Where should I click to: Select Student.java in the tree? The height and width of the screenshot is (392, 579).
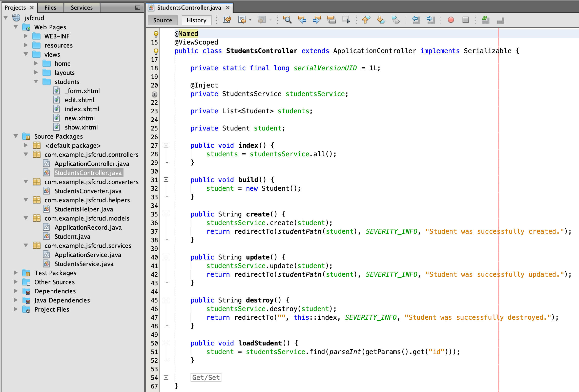coord(72,236)
